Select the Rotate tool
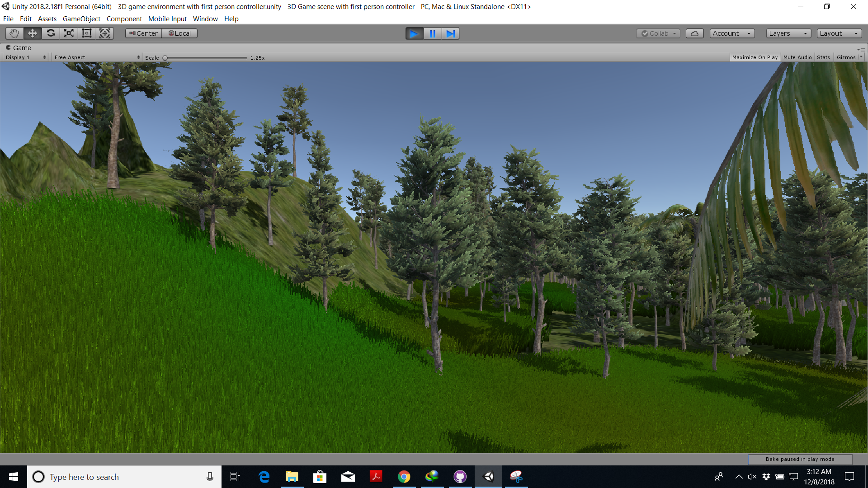Image resolution: width=868 pixels, height=488 pixels. 51,33
